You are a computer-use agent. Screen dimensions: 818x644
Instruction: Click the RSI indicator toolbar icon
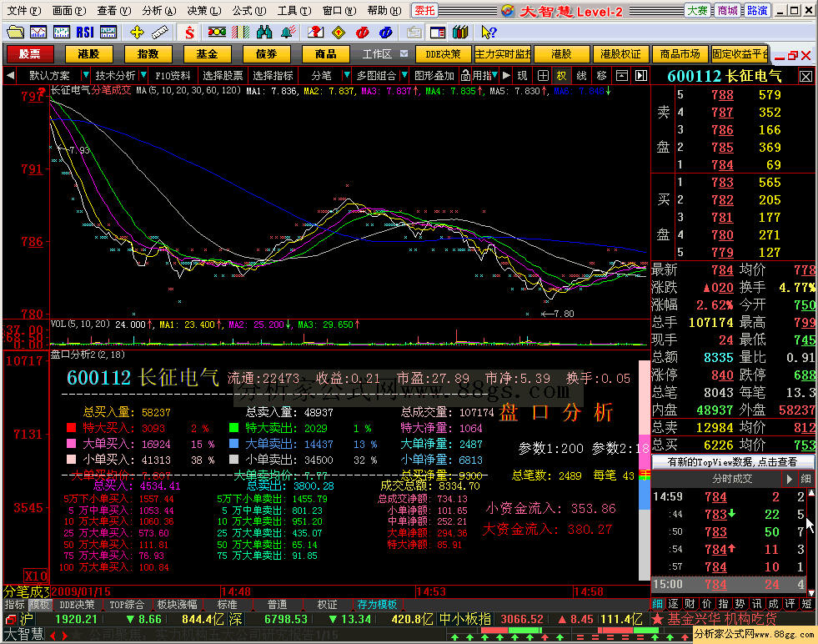84,33
